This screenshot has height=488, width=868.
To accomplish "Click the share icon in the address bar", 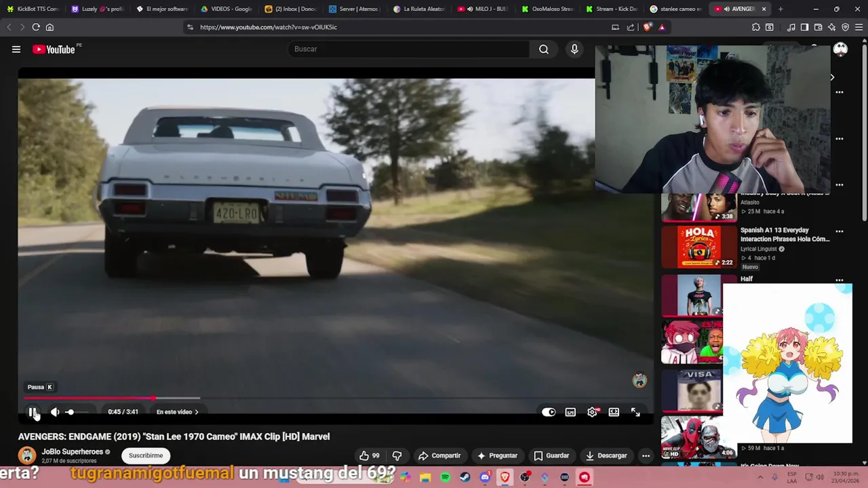I will [x=631, y=27].
